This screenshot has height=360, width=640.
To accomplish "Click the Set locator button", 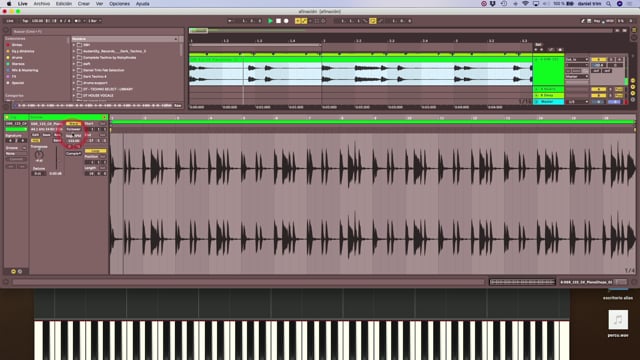I will tap(538, 44).
